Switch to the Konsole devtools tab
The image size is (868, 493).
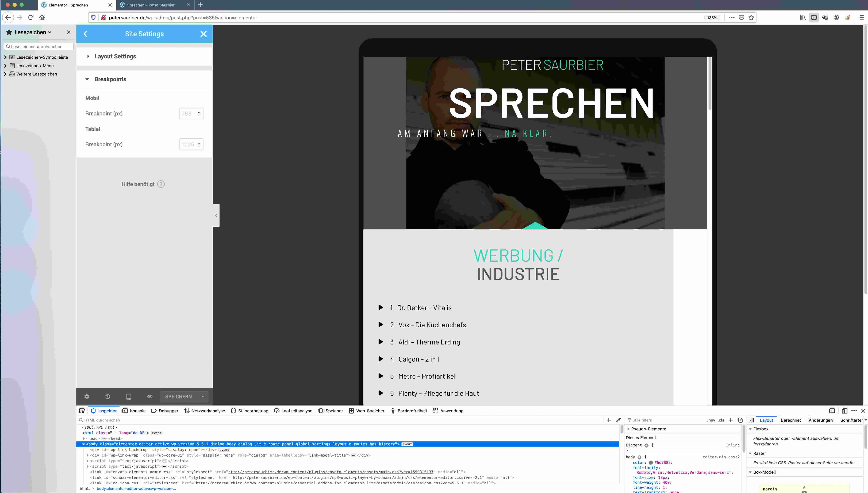(x=134, y=411)
